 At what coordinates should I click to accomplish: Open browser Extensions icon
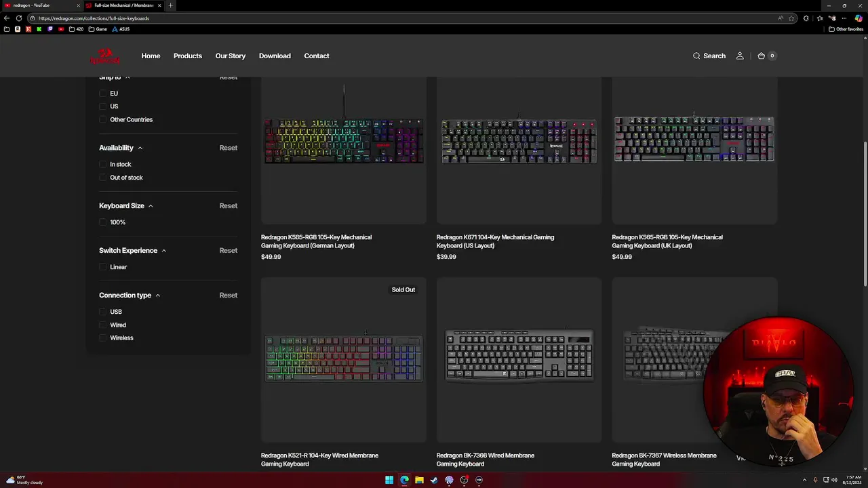pyautogui.click(x=806, y=18)
